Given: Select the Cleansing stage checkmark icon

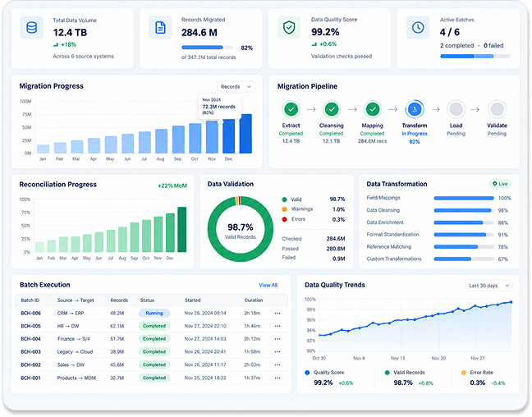Looking at the screenshot, I should (332, 109).
